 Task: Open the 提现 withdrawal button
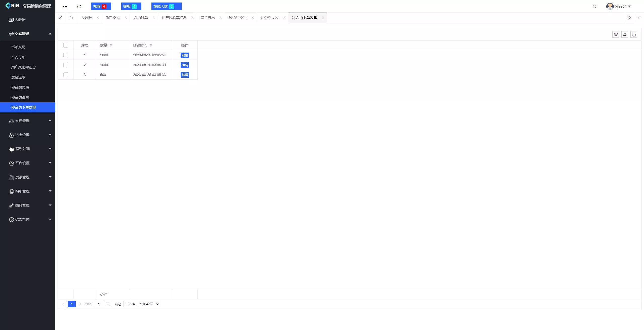[131, 6]
